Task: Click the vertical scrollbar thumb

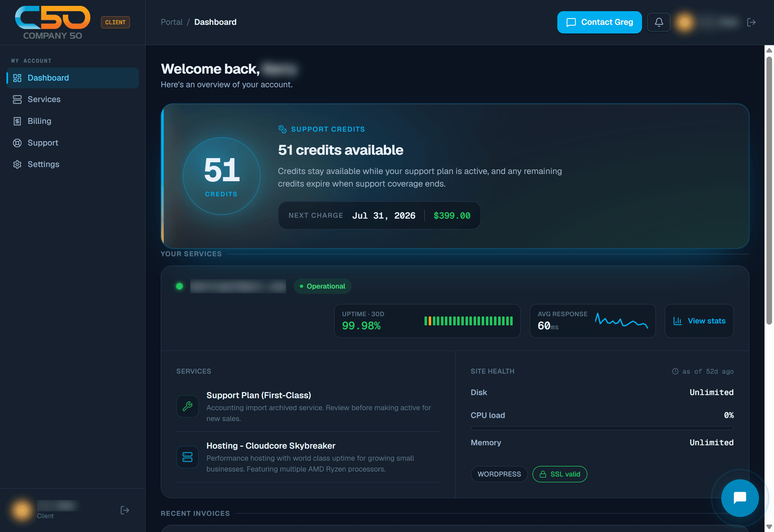Action: (769, 190)
